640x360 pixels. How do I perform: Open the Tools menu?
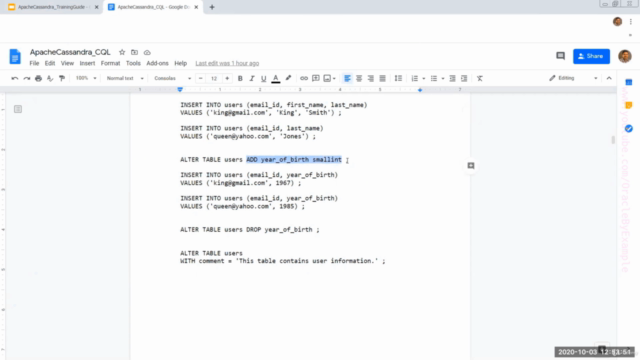pyautogui.click(x=133, y=63)
